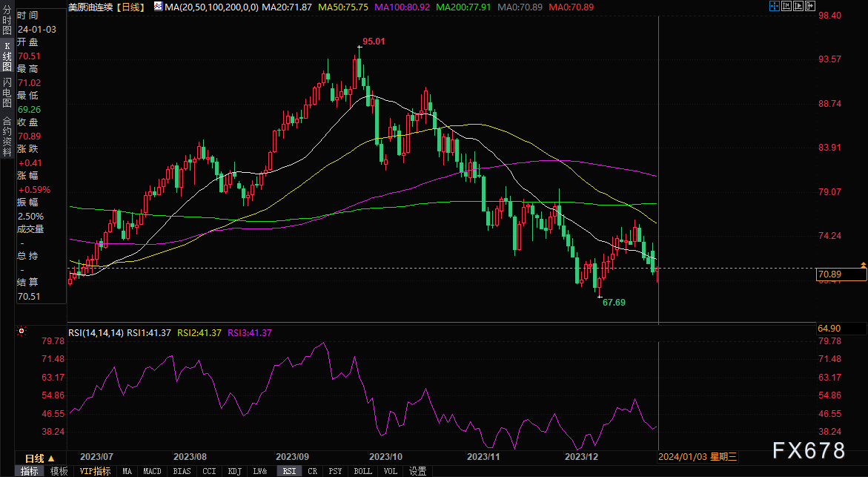The image size is (868, 477).
Task: Click the MA200:77.91 legend value
Action: pyautogui.click(x=464, y=7)
